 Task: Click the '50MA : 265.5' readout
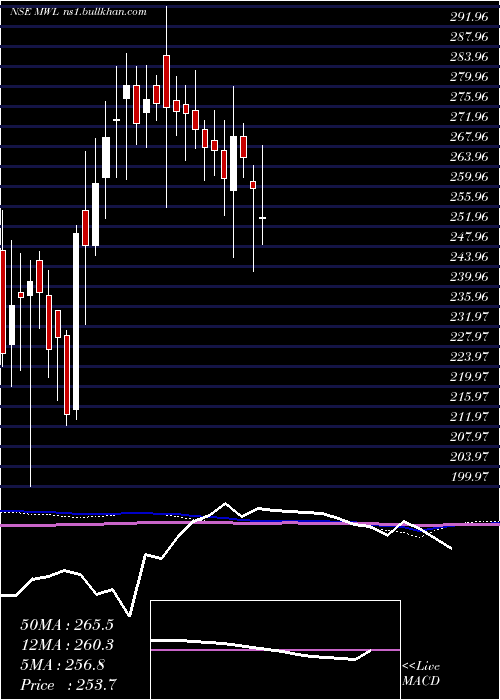coord(67,625)
